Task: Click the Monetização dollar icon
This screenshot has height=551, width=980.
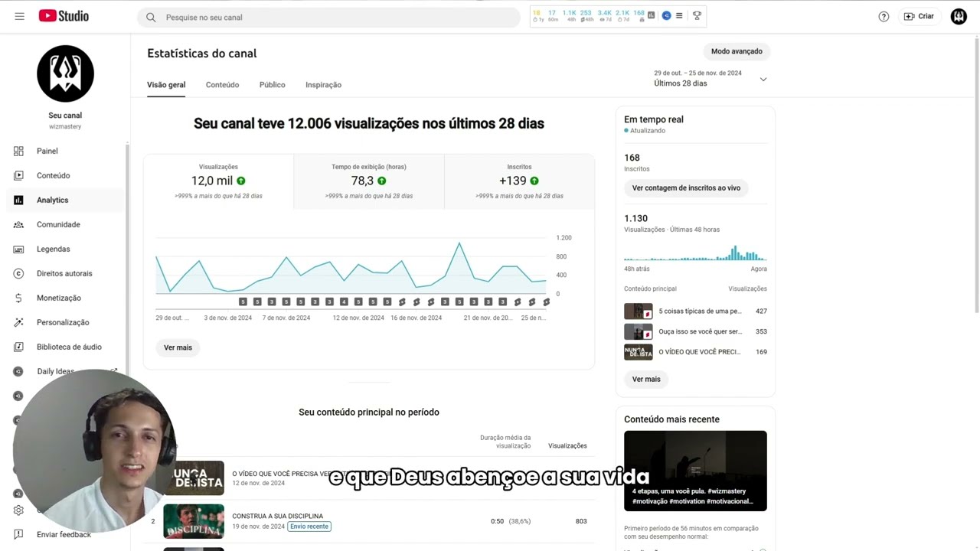Action: coord(18,298)
